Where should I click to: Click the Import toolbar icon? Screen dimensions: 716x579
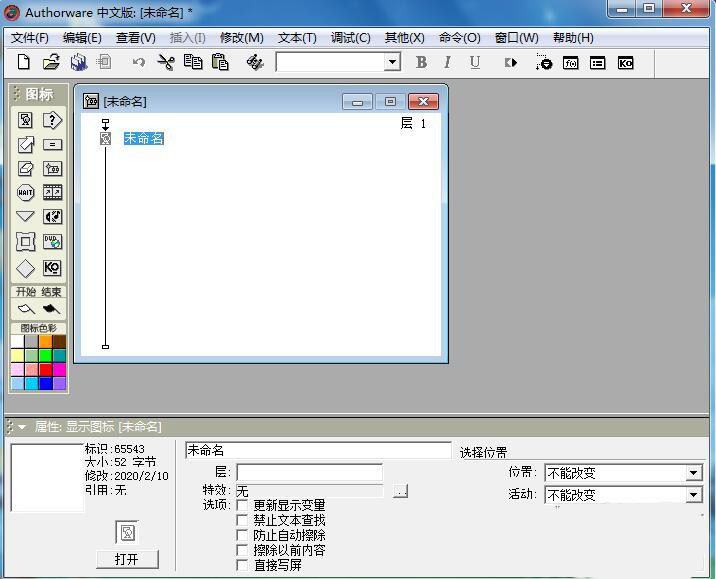(x=105, y=62)
